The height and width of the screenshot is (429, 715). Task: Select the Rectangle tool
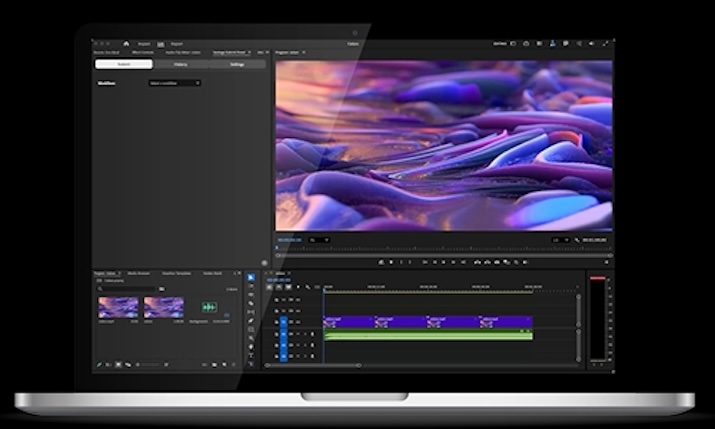point(251,330)
